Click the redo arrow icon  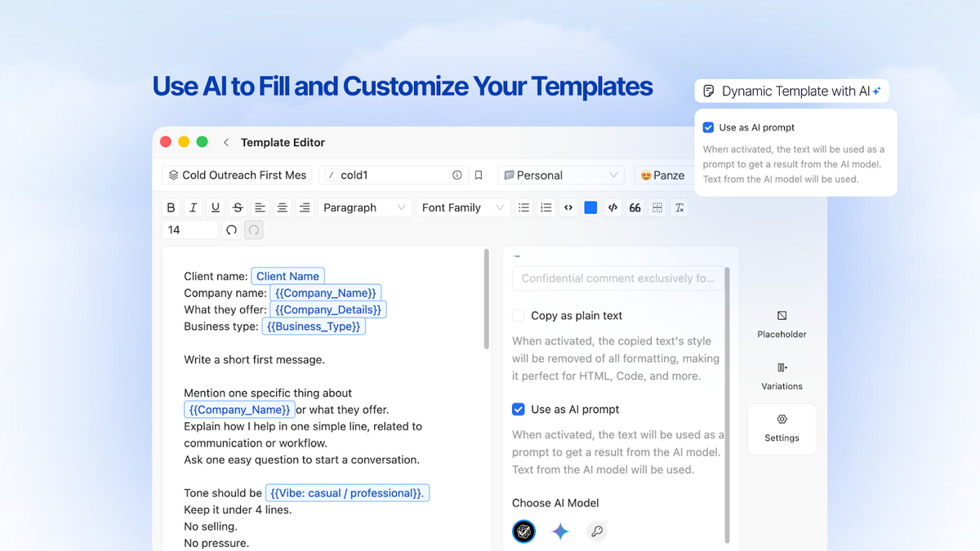253,229
